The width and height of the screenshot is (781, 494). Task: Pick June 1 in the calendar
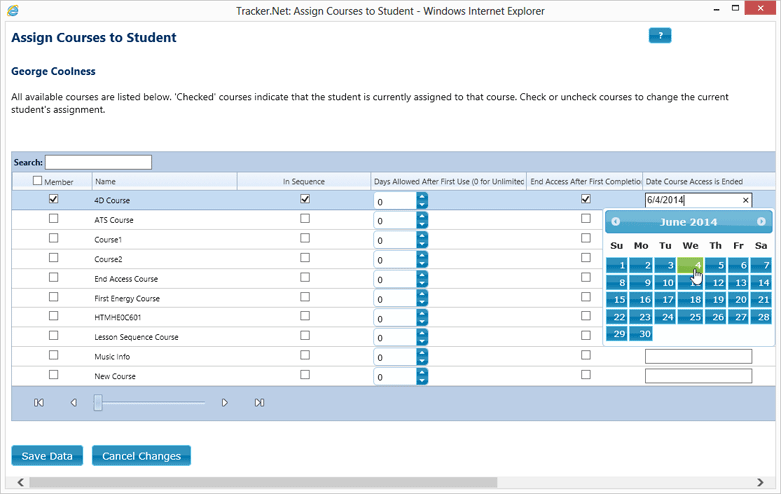[617, 265]
